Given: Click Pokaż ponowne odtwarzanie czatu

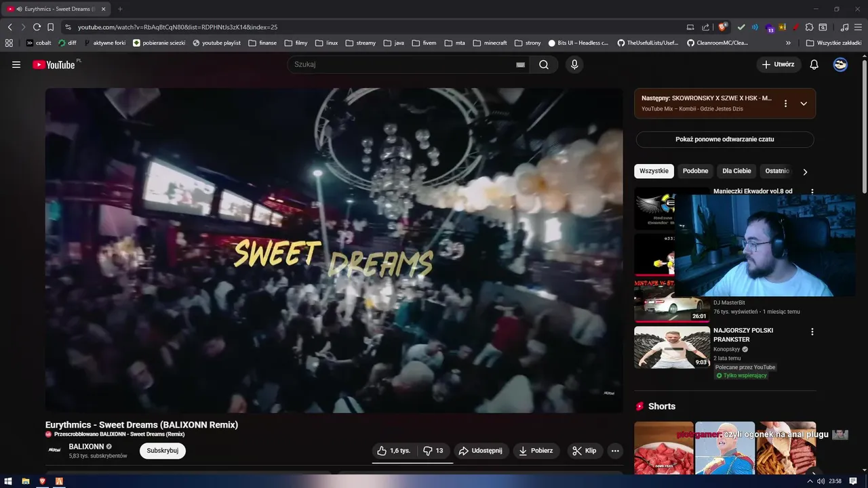Looking at the screenshot, I should coord(725,139).
